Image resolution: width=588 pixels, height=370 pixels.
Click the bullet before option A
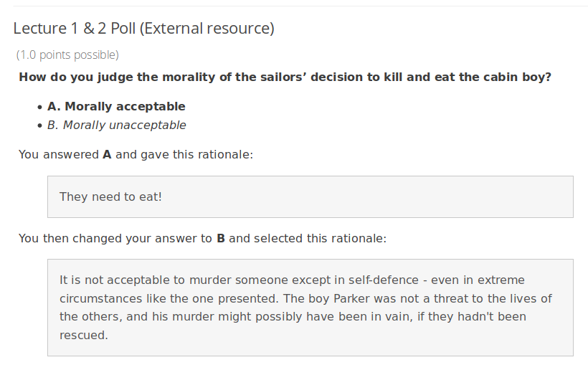pos(39,107)
